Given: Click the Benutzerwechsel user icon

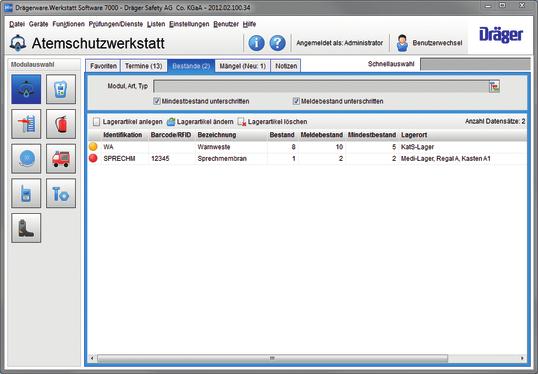Looking at the screenshot, I should pyautogui.click(x=402, y=43).
